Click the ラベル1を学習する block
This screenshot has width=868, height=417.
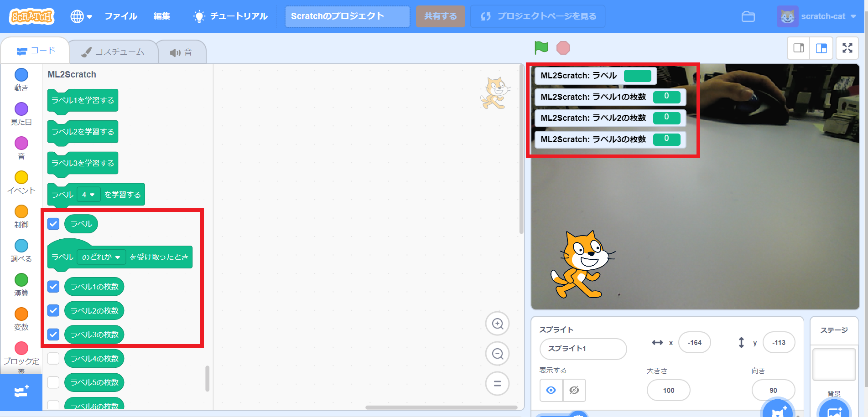pos(83,100)
